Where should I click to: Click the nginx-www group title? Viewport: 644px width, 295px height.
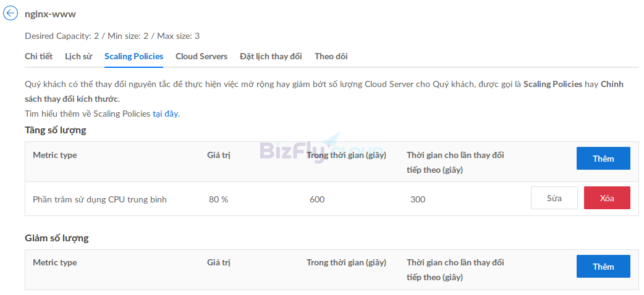(x=50, y=14)
